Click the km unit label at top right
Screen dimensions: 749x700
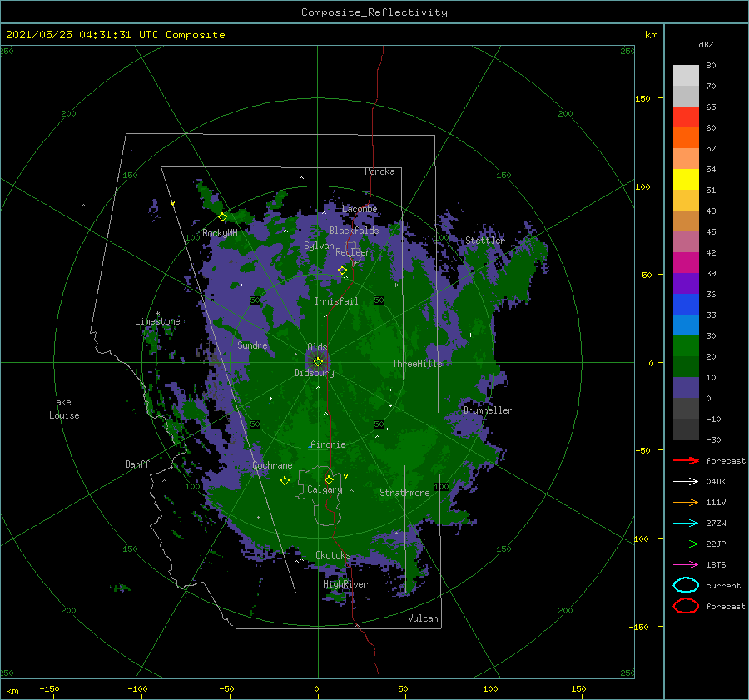coord(651,35)
